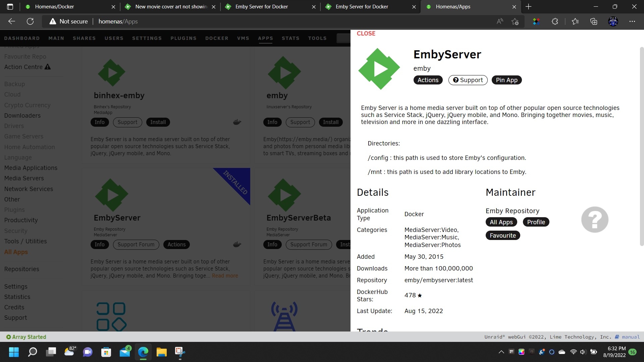The height and width of the screenshot is (362, 644).
Task: Click the browser extensions puzzle icon
Action: click(x=555, y=21)
